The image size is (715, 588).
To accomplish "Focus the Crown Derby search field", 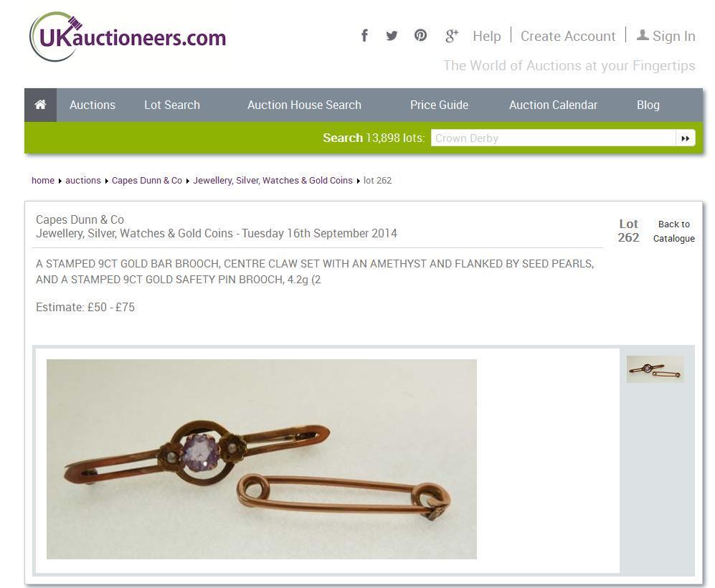I will [553, 138].
